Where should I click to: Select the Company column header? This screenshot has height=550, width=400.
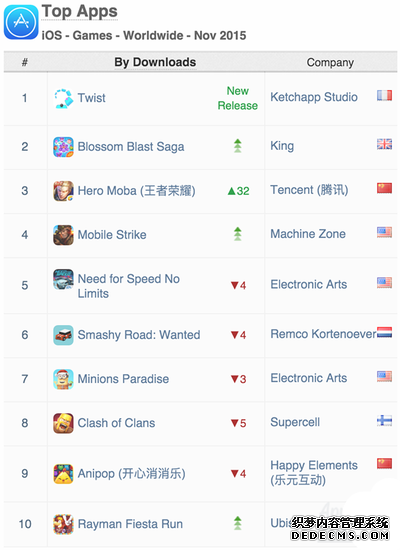(330, 62)
